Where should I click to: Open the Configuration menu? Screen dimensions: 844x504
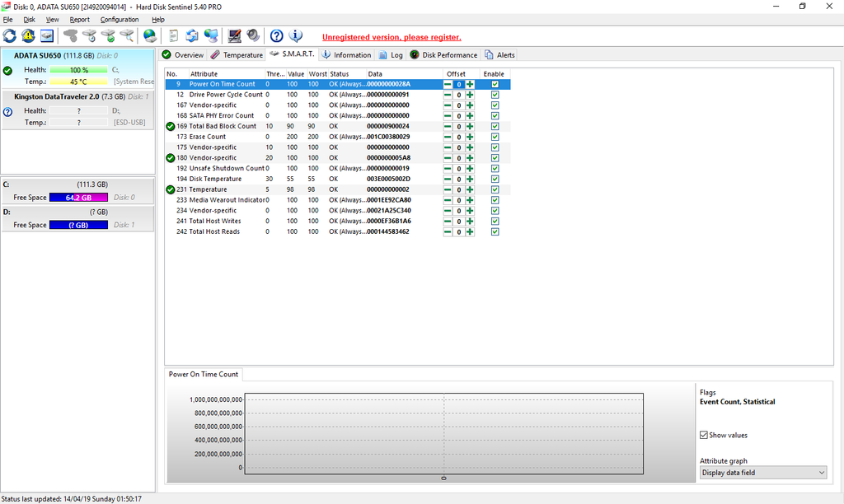[120, 19]
